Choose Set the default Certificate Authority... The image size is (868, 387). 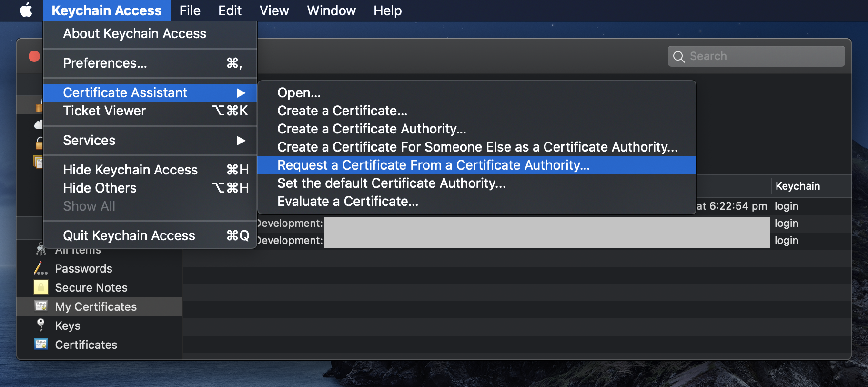click(477, 183)
